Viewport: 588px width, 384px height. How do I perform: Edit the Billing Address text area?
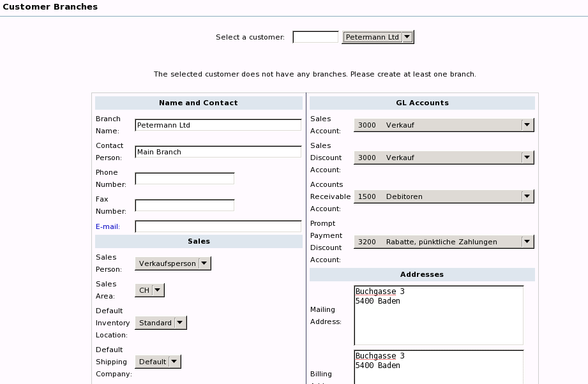pos(439,367)
